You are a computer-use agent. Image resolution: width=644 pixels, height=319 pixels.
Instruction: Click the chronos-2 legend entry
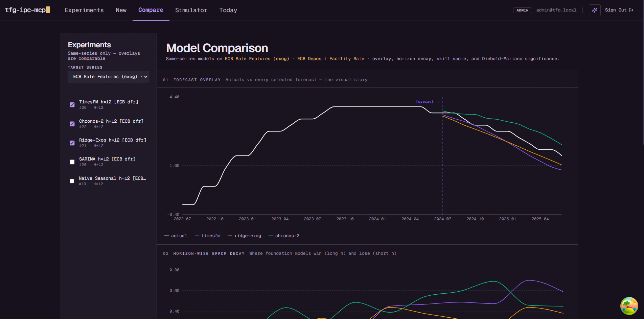click(284, 236)
